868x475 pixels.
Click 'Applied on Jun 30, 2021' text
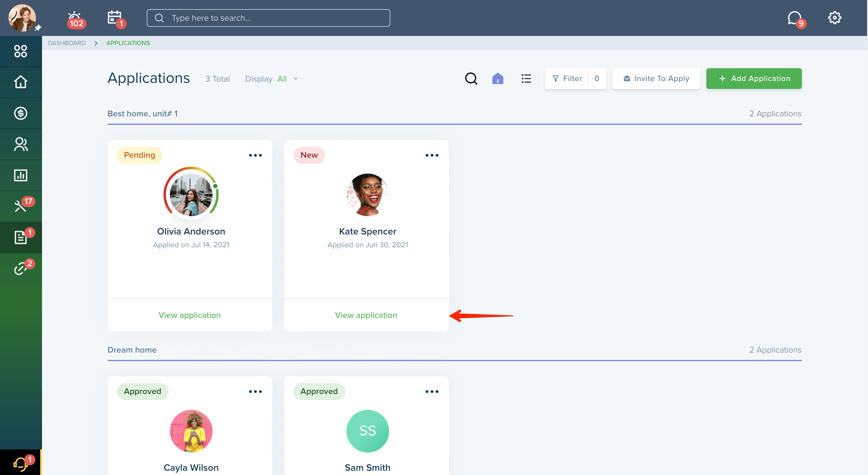367,245
